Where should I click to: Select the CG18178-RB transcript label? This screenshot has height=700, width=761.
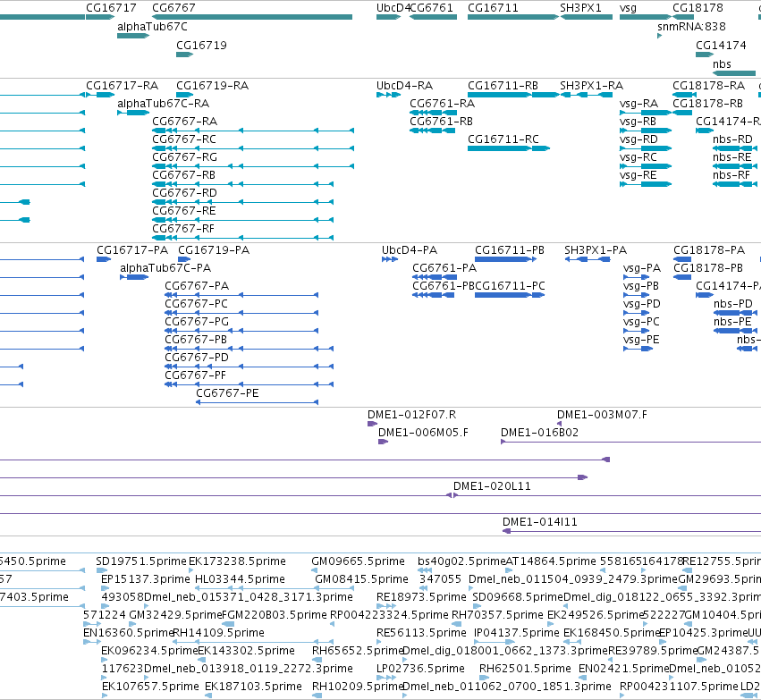[707, 104]
